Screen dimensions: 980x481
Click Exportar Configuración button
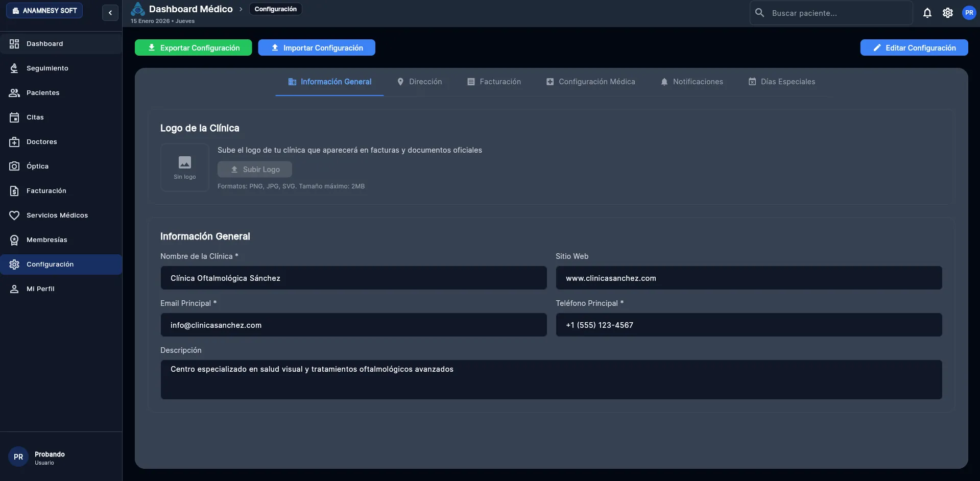(x=194, y=47)
